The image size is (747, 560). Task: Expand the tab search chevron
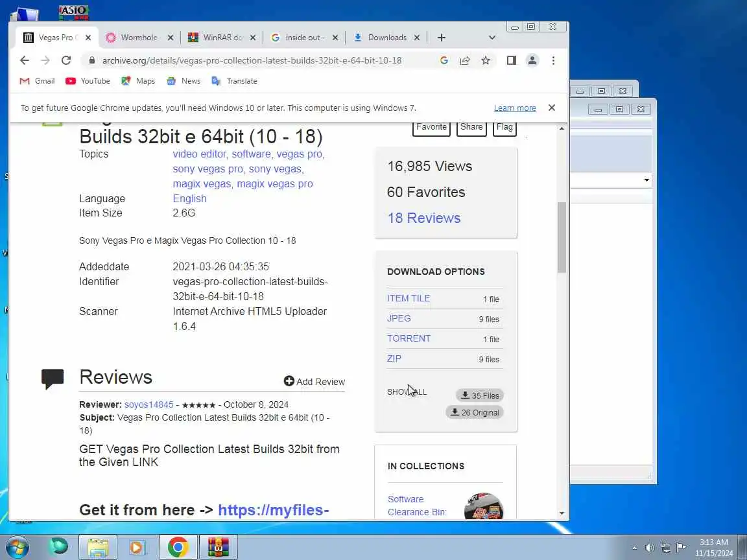[492, 38]
